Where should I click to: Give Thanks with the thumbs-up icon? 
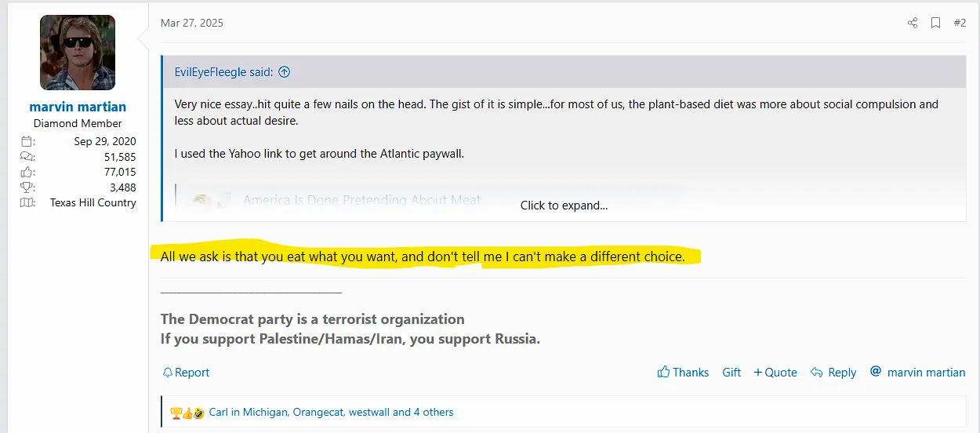tap(663, 373)
